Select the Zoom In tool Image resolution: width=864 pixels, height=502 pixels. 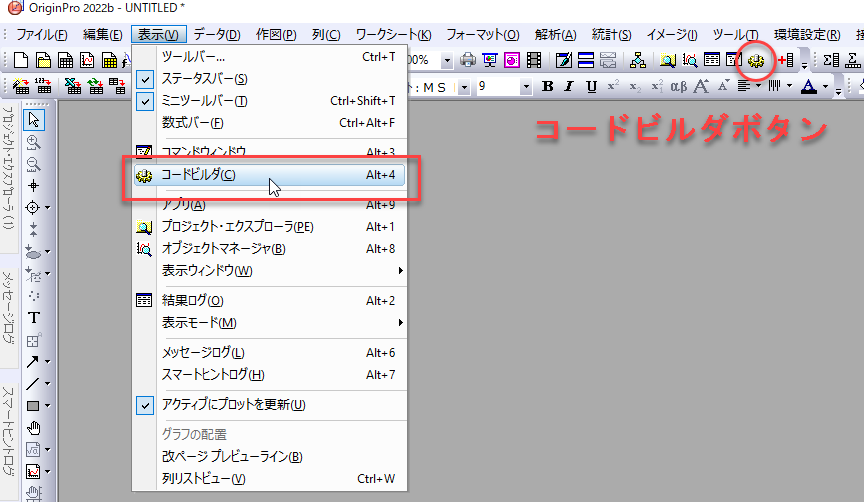click(x=34, y=142)
